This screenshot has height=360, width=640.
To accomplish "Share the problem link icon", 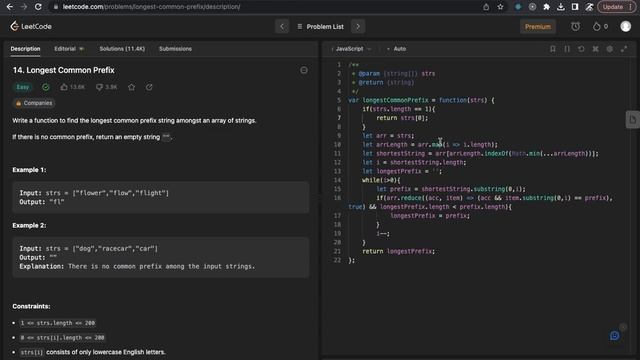I will pyautogui.click(x=149, y=87).
